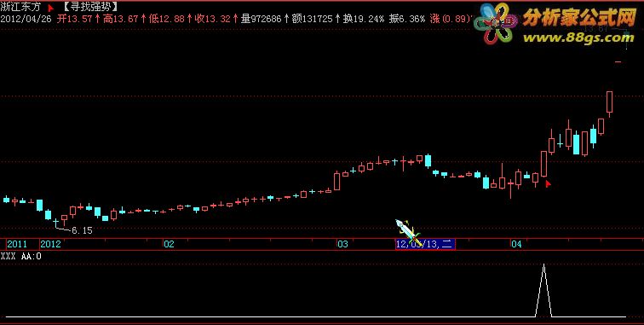
Task: Click the 浙江东方 stock name
Action: coord(21,7)
